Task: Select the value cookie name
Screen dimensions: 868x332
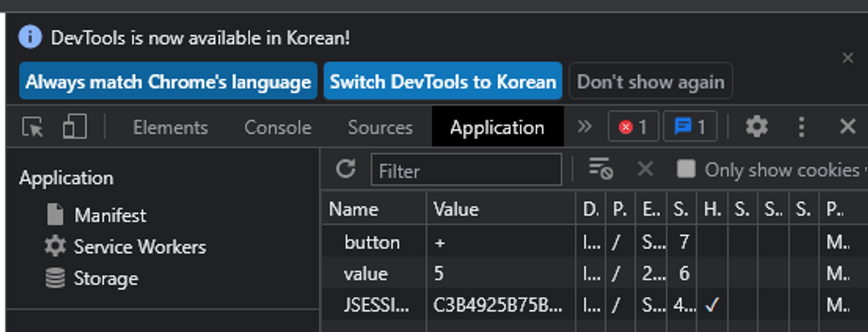Action: pos(365,274)
